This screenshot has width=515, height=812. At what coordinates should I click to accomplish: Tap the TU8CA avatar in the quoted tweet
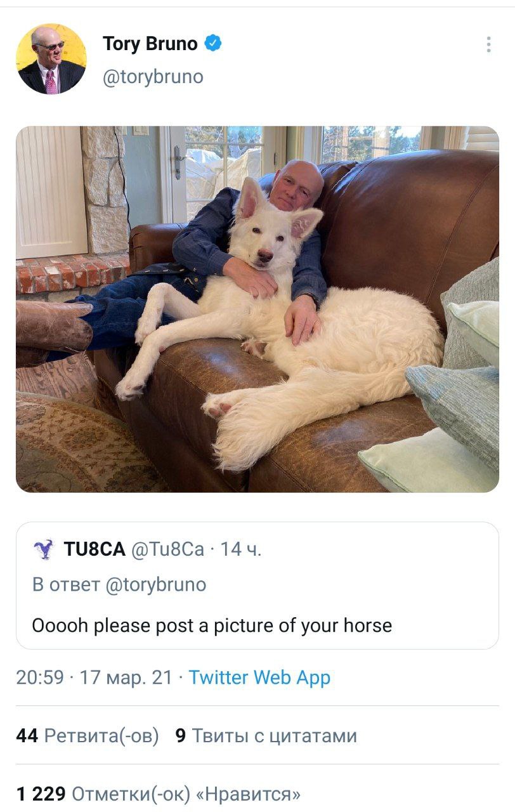pyautogui.click(x=44, y=549)
